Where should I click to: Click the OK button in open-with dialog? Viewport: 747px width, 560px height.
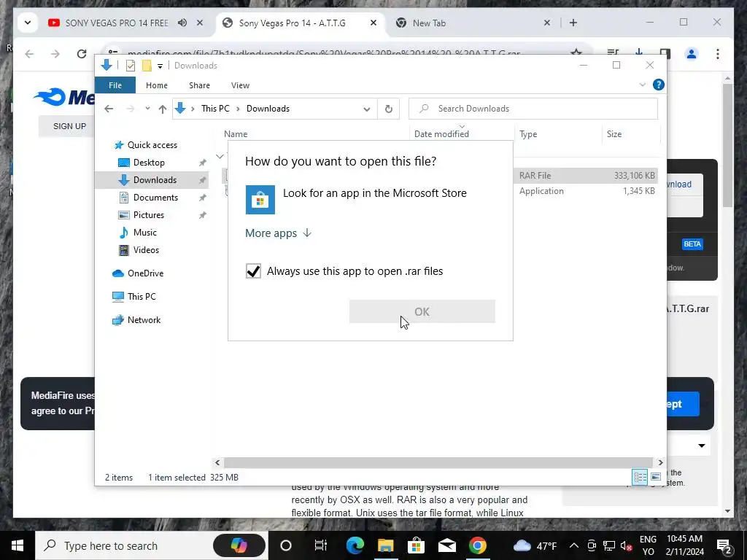click(x=422, y=311)
